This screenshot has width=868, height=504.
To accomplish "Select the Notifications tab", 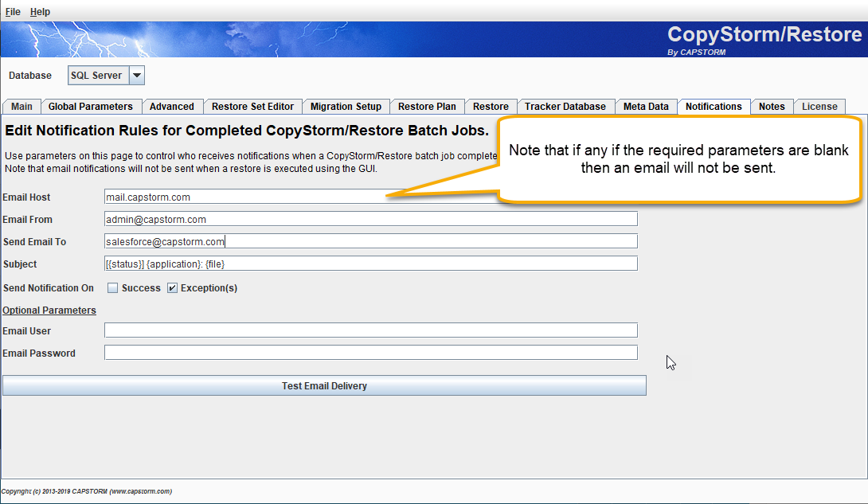I will [x=714, y=107].
